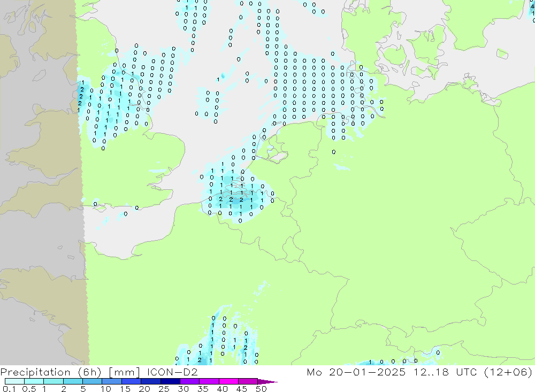Click the '30' legend scale label
Image resolution: width=535 pixels, height=392 pixels.
click(x=183, y=389)
